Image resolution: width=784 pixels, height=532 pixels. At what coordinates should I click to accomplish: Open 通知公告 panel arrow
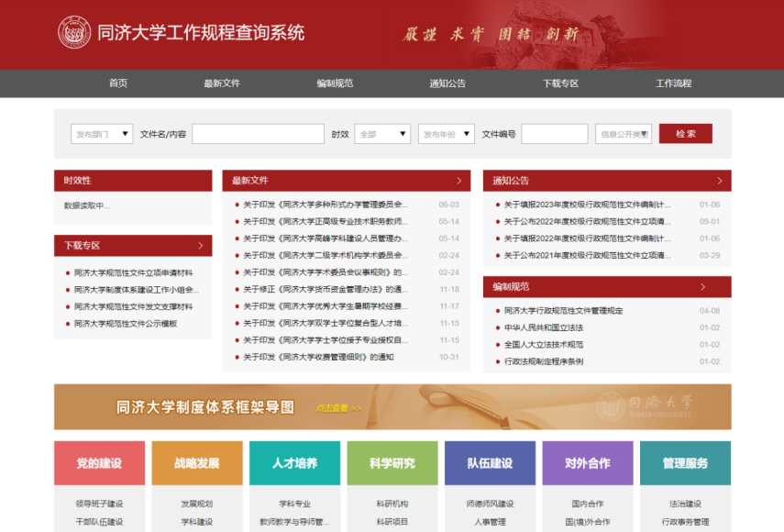click(x=720, y=181)
